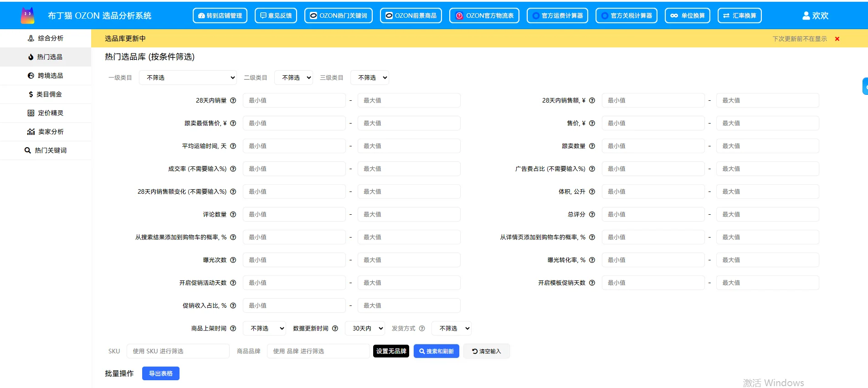Click the 意见反馈 button
868x388 pixels.
pyautogui.click(x=276, y=16)
